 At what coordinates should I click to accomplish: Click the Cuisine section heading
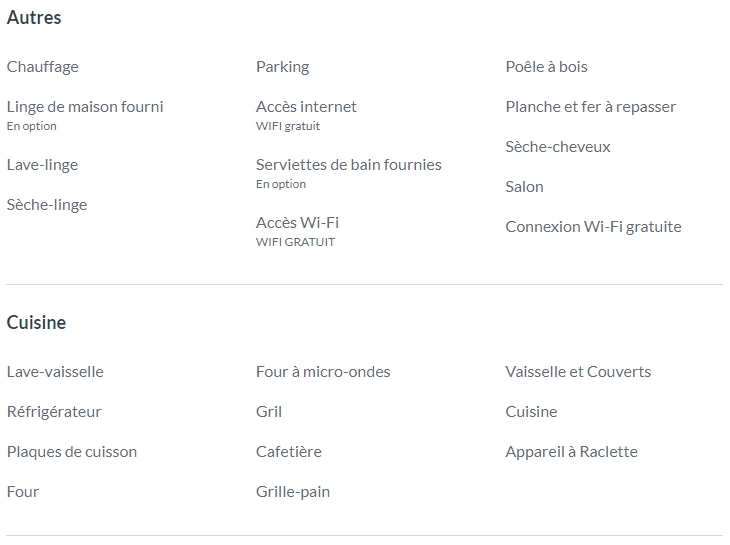pos(36,323)
